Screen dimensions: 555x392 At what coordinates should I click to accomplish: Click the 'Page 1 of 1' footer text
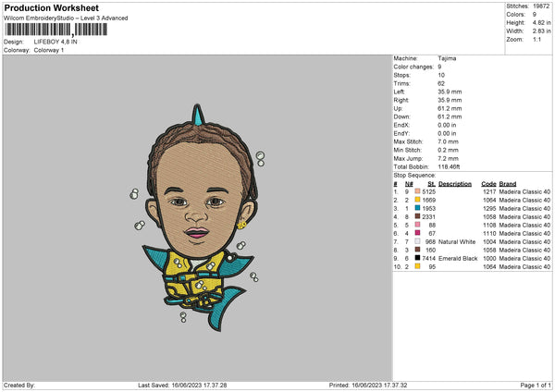point(536,385)
